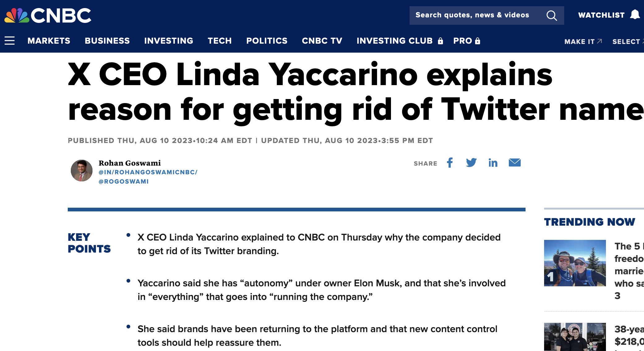The height and width of the screenshot is (351, 644).
Task: Share article on Twitter
Action: pos(471,163)
